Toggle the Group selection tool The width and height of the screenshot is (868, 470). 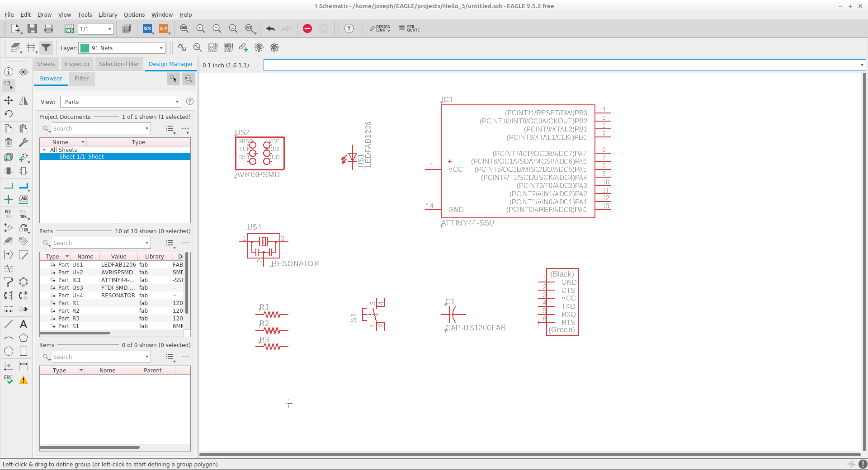point(9,85)
